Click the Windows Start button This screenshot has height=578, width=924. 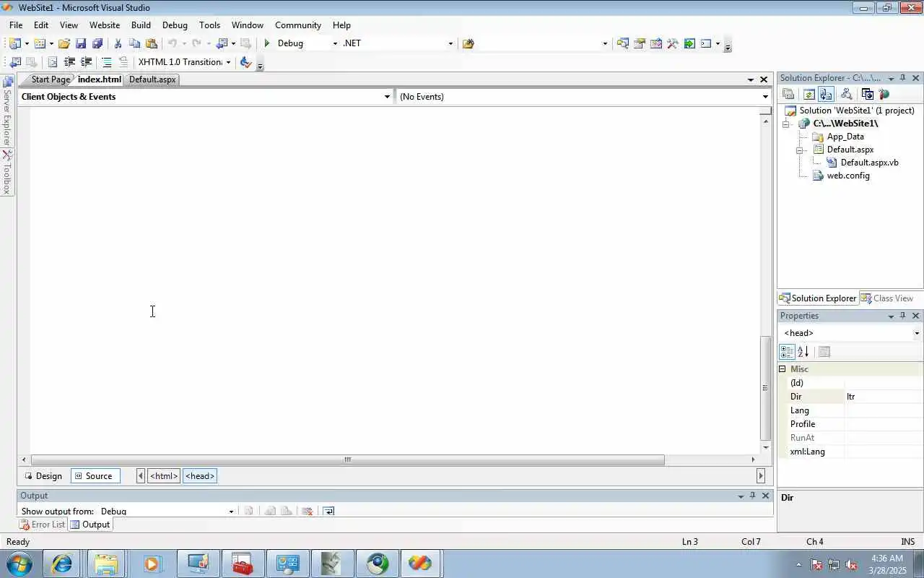[x=18, y=564]
